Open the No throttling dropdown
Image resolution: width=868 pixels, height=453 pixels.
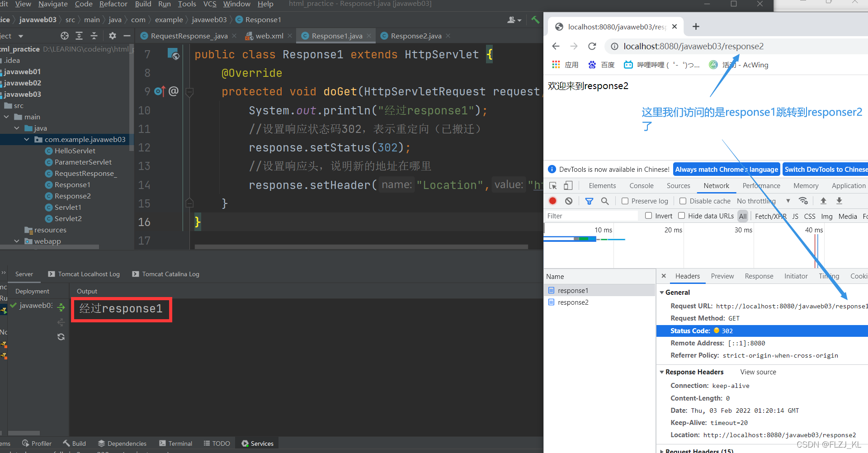tap(763, 201)
